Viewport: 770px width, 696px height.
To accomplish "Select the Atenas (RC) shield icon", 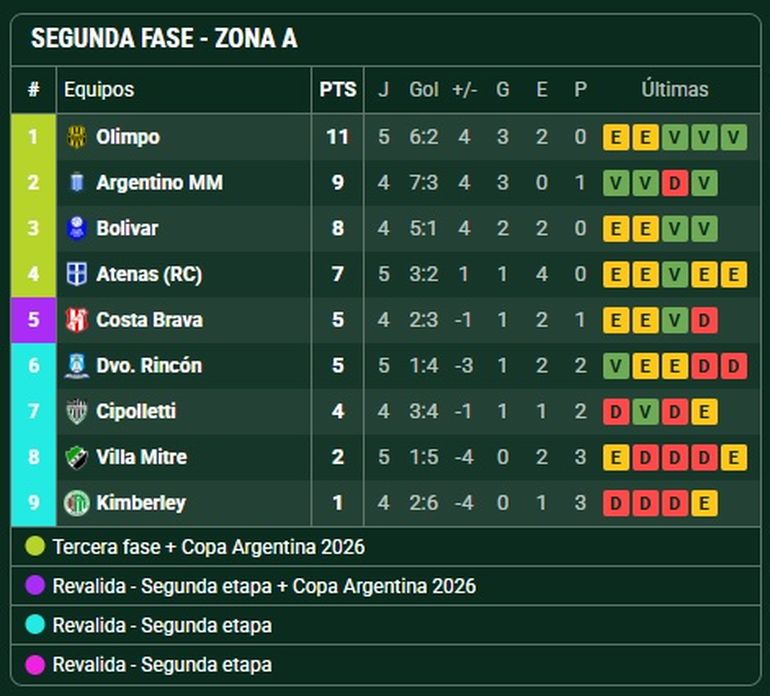I will point(77,274).
